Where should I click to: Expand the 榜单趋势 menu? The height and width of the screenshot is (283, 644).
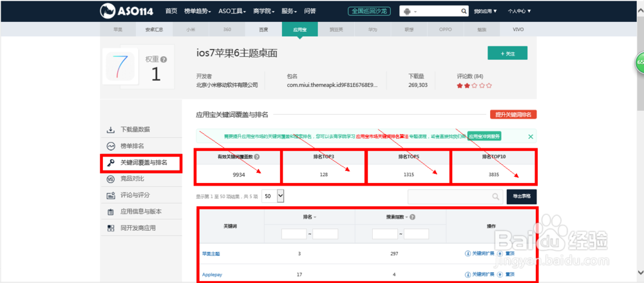click(x=198, y=11)
